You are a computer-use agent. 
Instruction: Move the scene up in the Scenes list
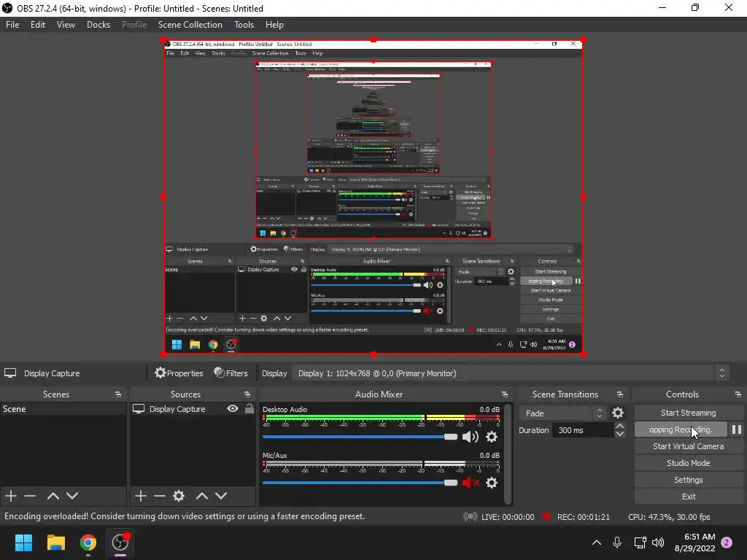53,496
